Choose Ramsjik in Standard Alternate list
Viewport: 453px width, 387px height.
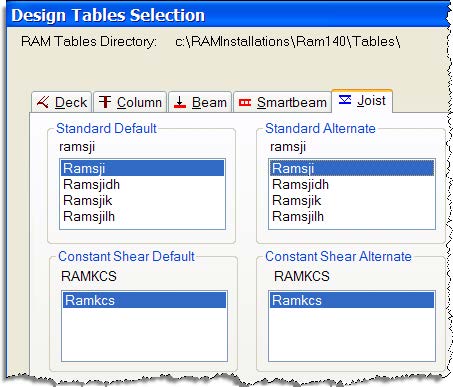tap(352, 200)
